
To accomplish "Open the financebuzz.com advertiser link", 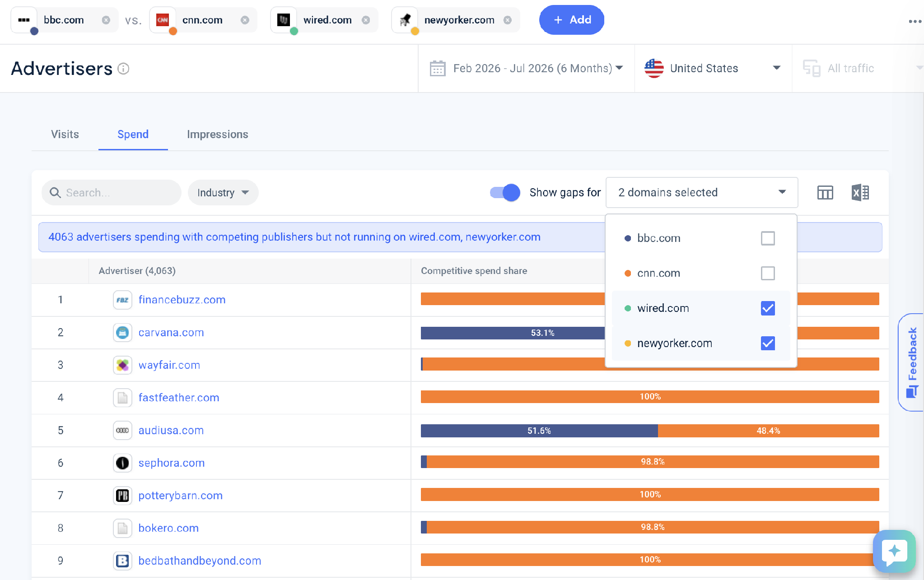I will [182, 300].
